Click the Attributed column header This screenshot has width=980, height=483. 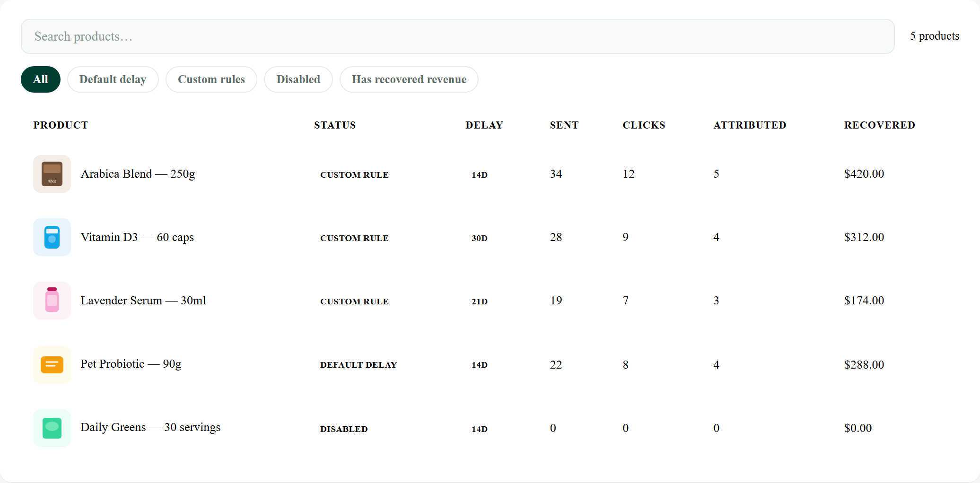pyautogui.click(x=750, y=125)
